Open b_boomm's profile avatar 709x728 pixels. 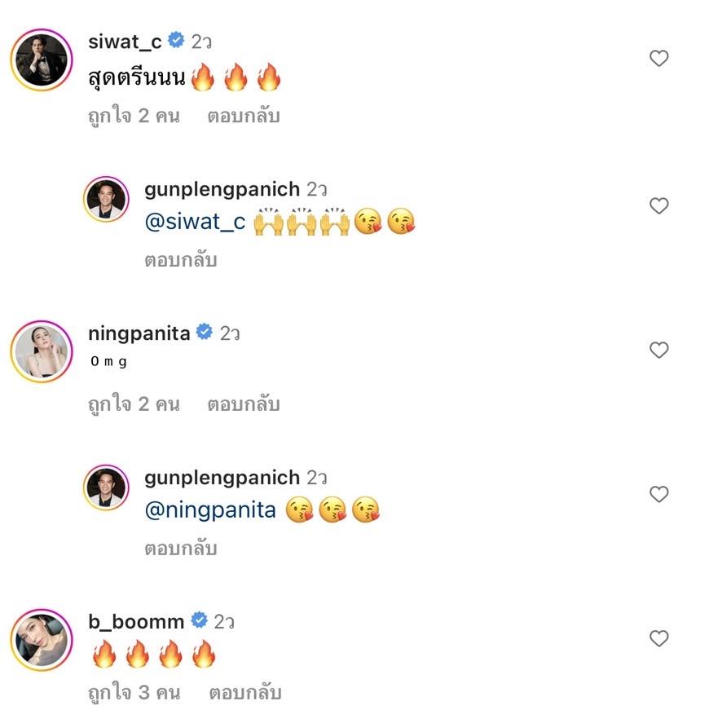coord(42,641)
